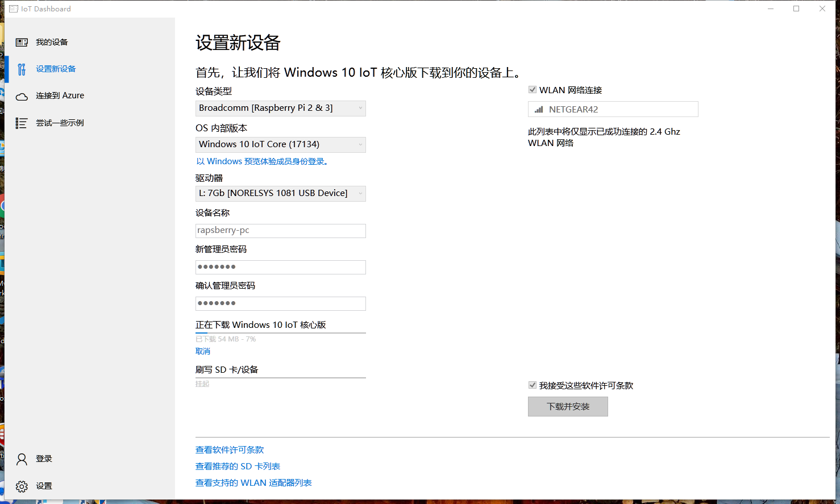
Task: Click the 刷写 SD 卡 progress bar
Action: (281, 377)
